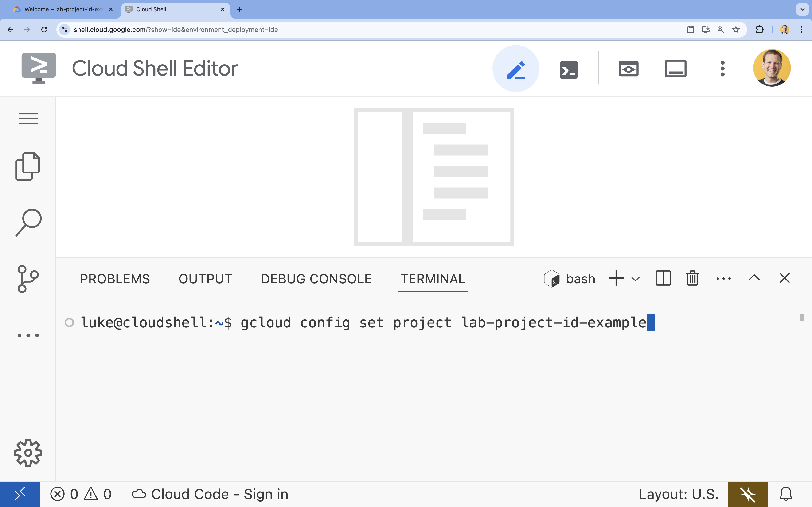Expand the three-dot more options menu

coord(723,278)
